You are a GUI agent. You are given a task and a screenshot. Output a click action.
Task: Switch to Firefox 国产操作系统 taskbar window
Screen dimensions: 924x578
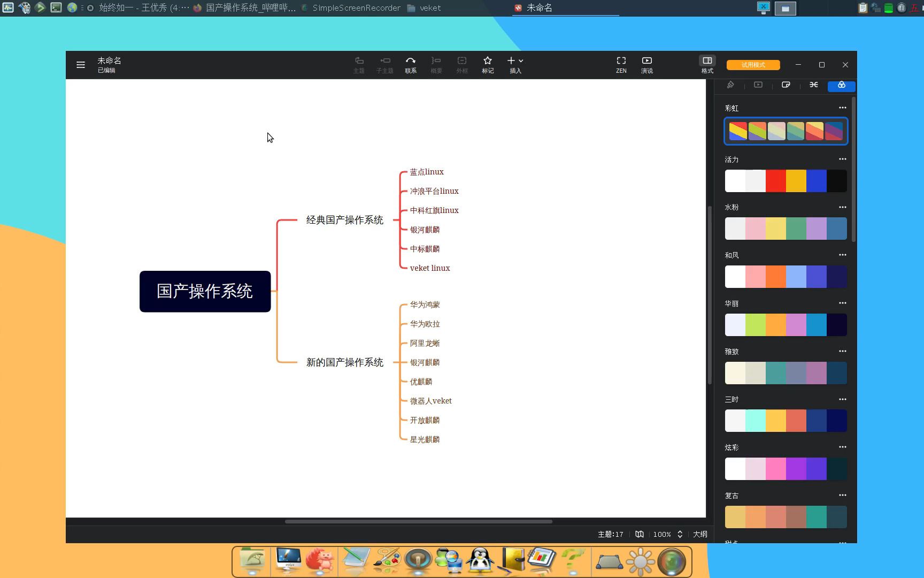point(244,8)
